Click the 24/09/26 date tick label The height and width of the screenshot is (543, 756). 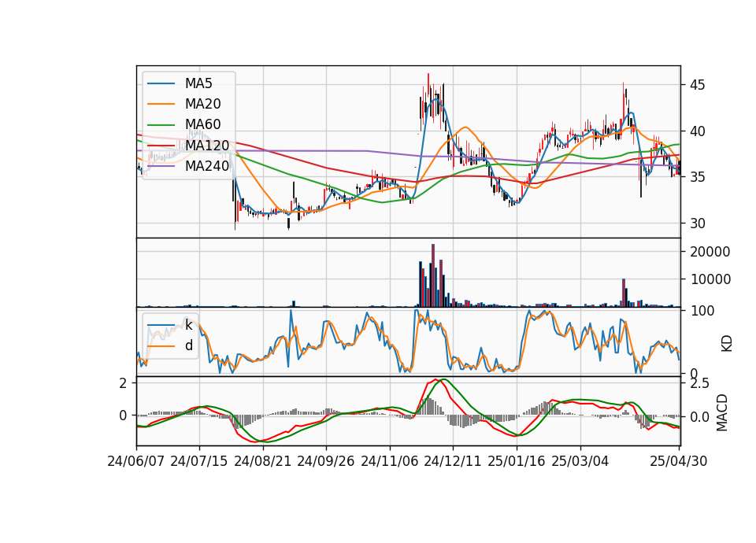[x=326, y=461]
